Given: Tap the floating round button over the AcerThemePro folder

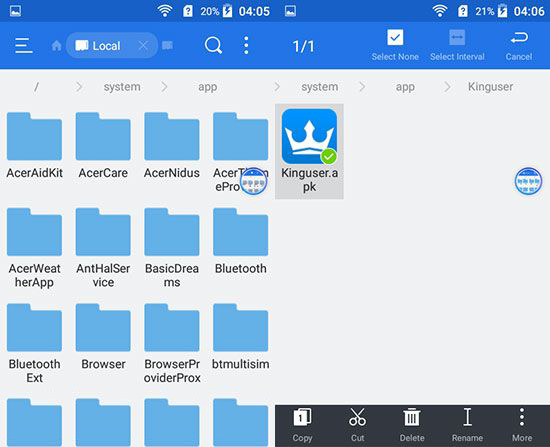Looking at the screenshot, I should tap(253, 181).
